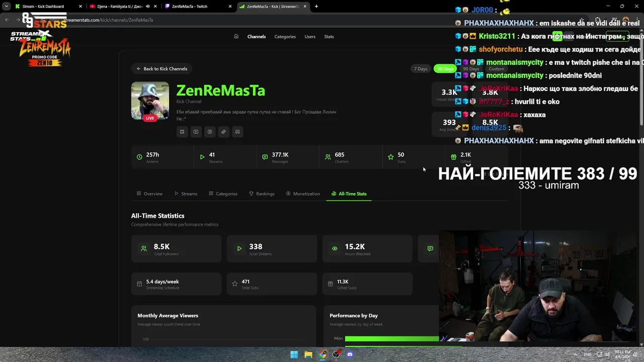This screenshot has height=362, width=644.
Task: Open Windows Start menu on taskbar
Action: point(294,354)
